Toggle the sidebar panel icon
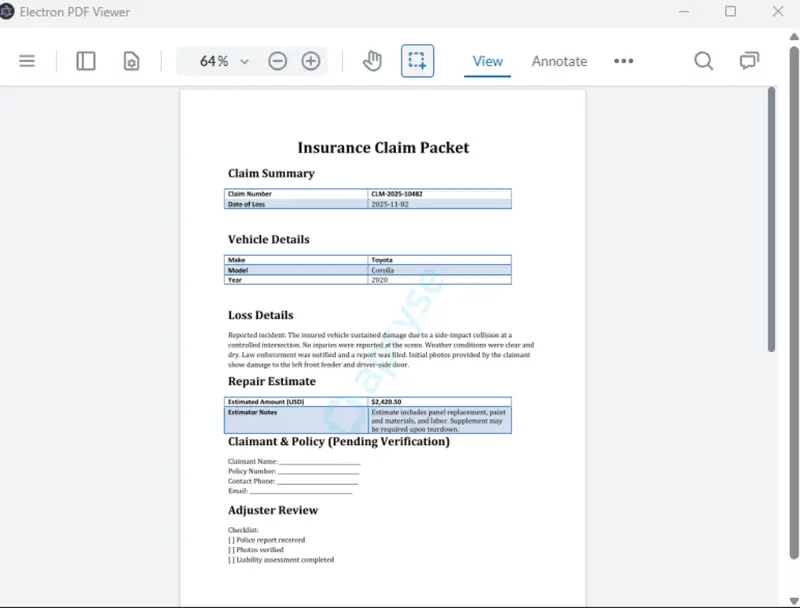Image resolution: width=800 pixels, height=608 pixels. click(86, 61)
